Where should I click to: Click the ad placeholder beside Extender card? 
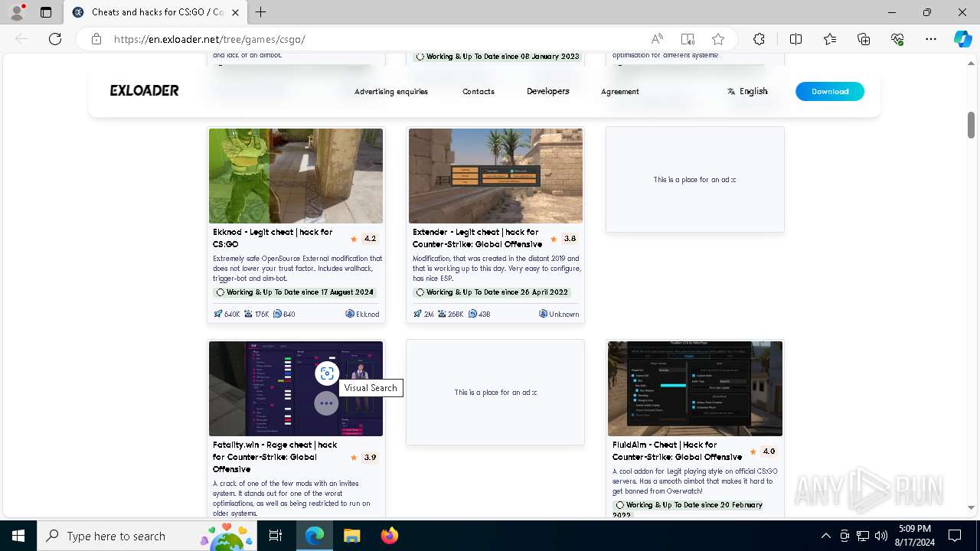click(x=695, y=179)
